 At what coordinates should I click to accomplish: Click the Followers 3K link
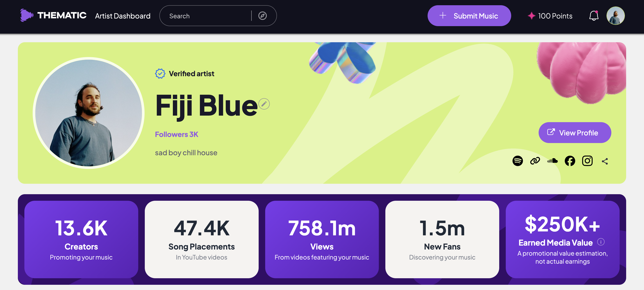[x=177, y=134]
